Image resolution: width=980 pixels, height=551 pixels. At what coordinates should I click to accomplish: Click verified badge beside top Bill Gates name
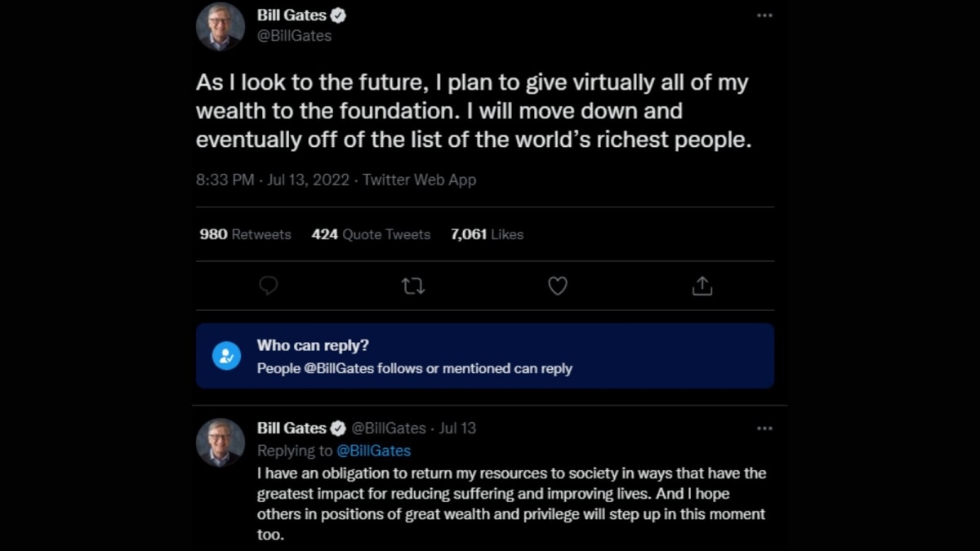click(x=337, y=16)
